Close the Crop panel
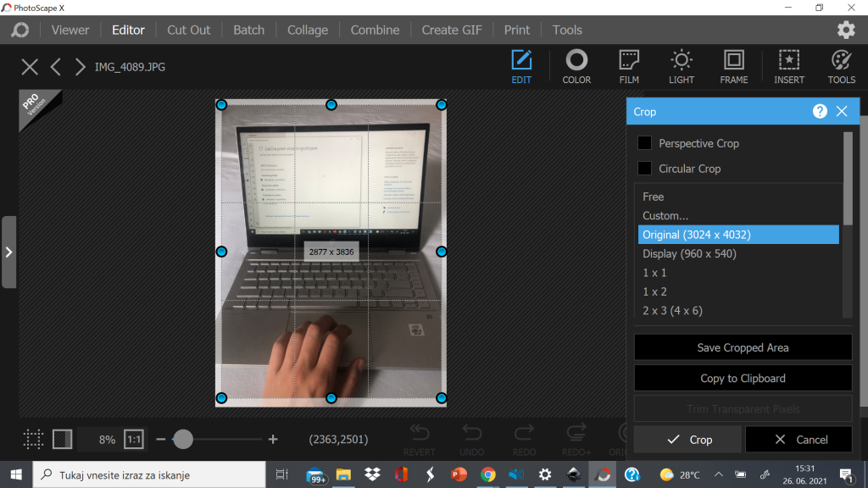868x488 pixels. [x=842, y=111]
